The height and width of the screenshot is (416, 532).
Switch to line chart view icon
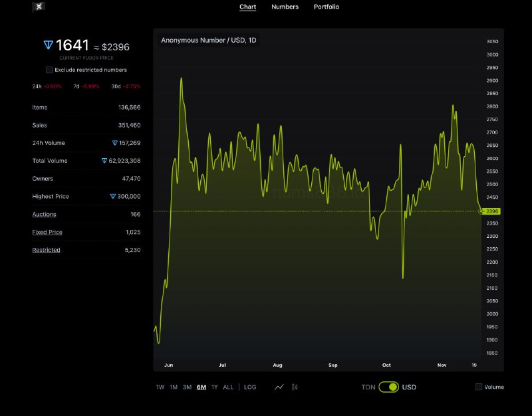click(279, 387)
